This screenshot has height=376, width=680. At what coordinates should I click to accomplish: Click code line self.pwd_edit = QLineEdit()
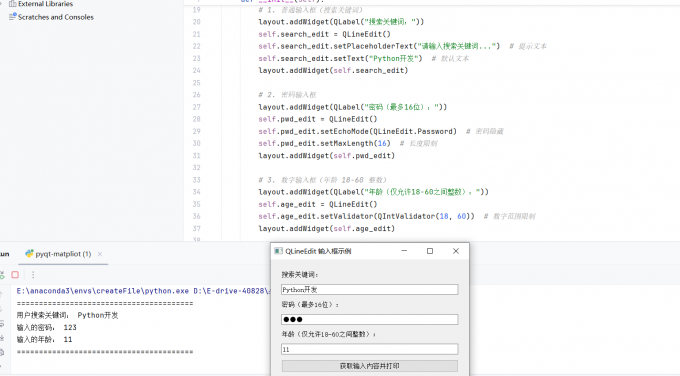(x=318, y=119)
